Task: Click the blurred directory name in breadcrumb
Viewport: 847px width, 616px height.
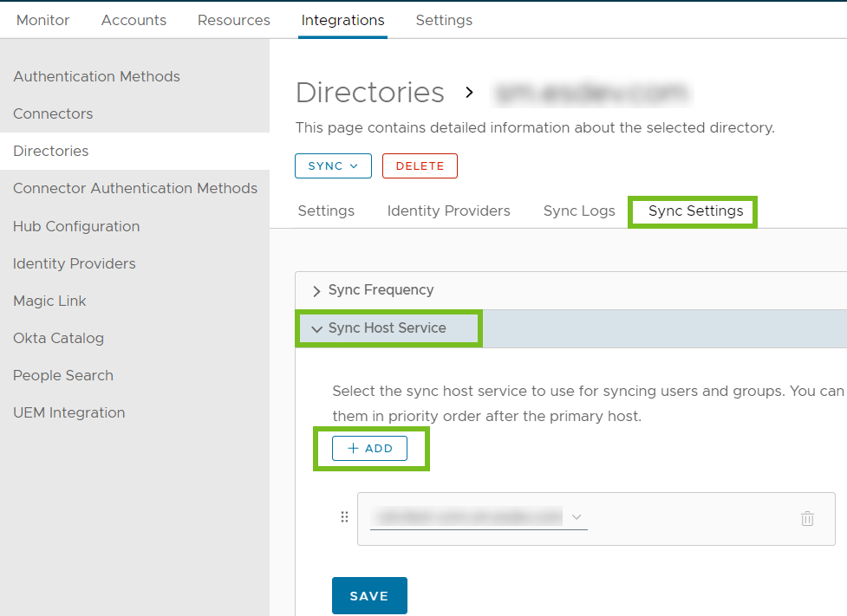Action: click(591, 93)
